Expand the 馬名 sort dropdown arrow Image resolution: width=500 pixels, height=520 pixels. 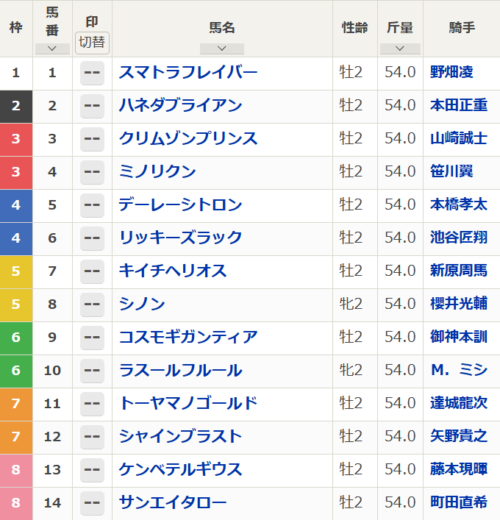[222, 49]
